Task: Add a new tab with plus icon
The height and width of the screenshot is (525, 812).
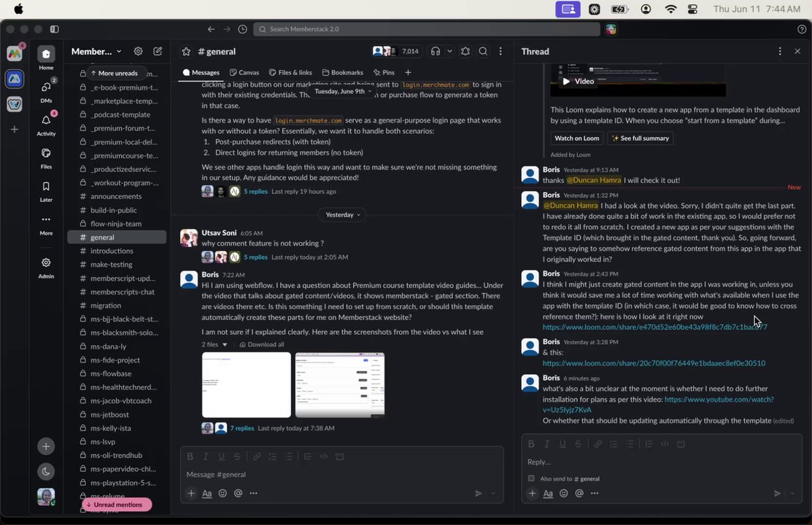Action: coord(408,72)
